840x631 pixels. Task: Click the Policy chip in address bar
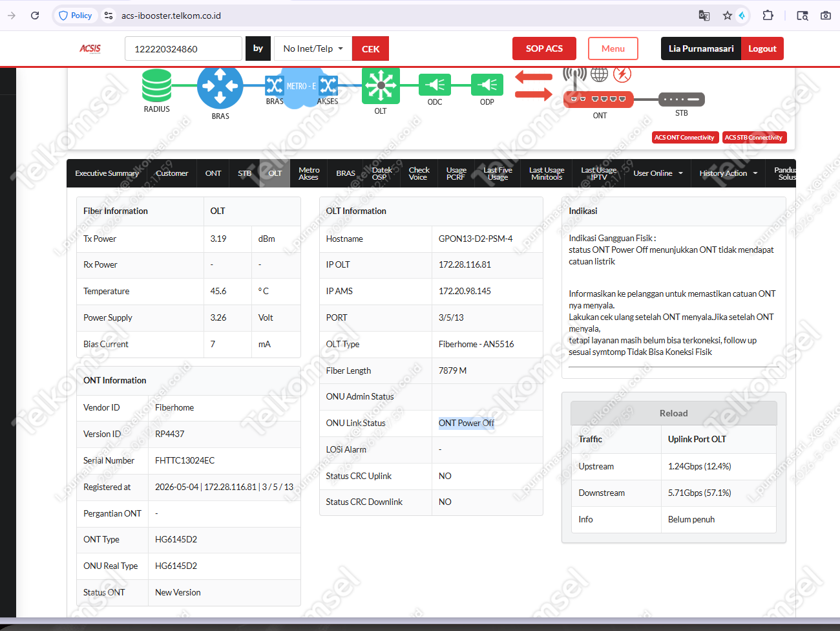[76, 16]
